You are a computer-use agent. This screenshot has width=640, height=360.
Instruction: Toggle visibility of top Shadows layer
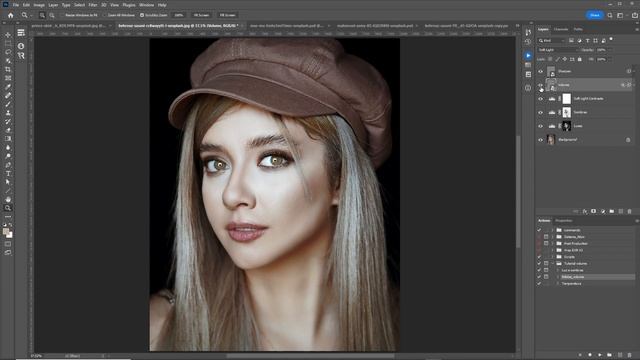(540, 71)
